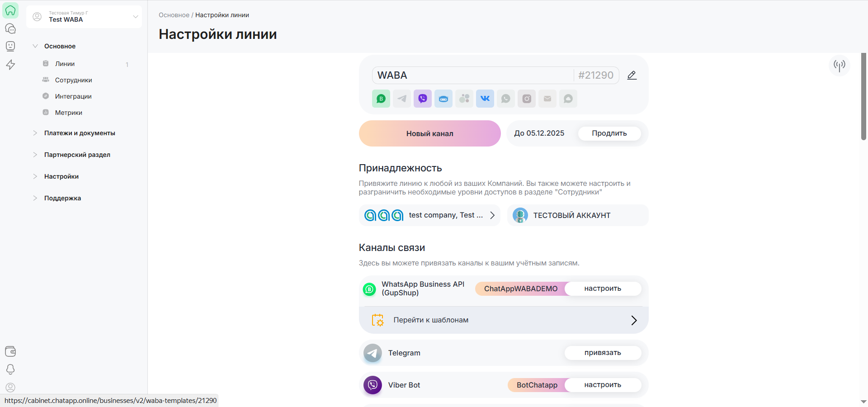868x407 pixels.
Task: Click the broadcast antenna icon at top right
Action: 839,66
